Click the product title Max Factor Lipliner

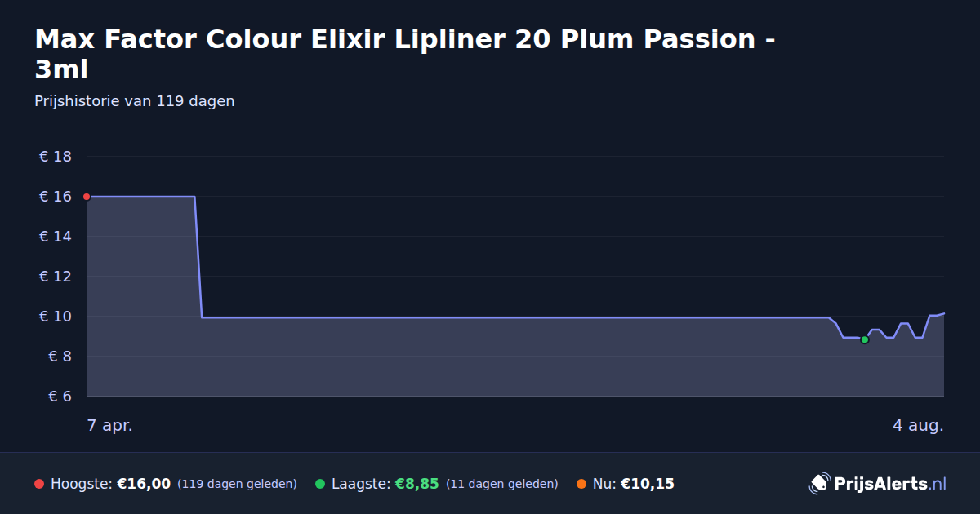[405, 54]
